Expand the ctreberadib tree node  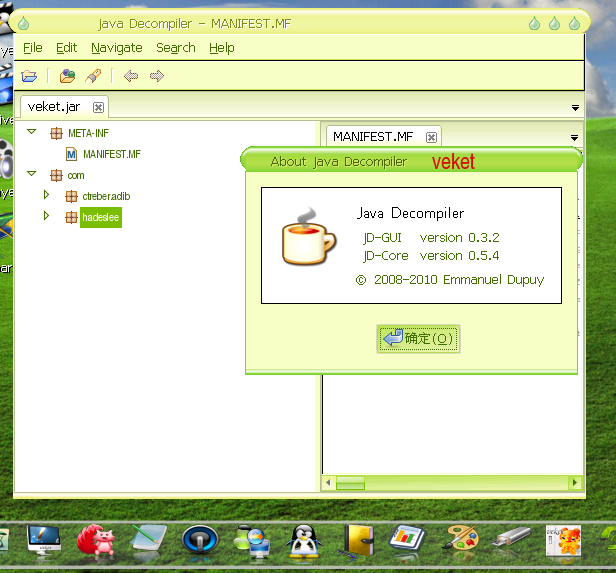[46, 194]
